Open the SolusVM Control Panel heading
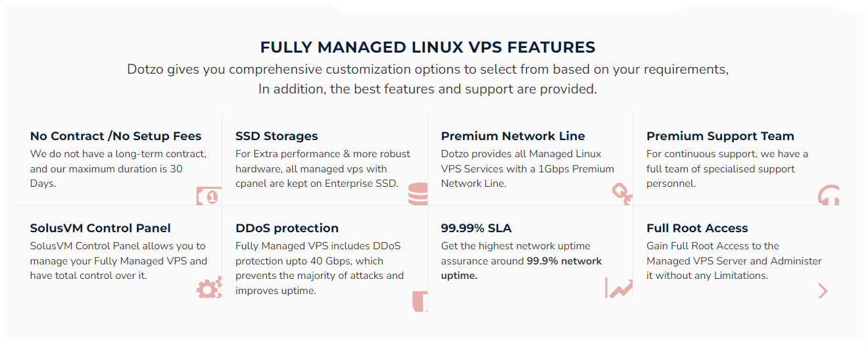 [x=101, y=228]
